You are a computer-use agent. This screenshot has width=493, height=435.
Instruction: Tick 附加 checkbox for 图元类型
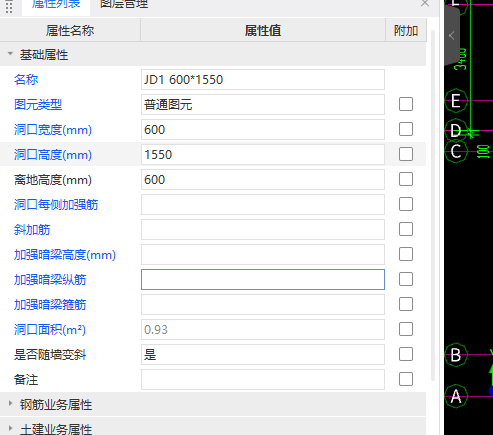click(406, 104)
